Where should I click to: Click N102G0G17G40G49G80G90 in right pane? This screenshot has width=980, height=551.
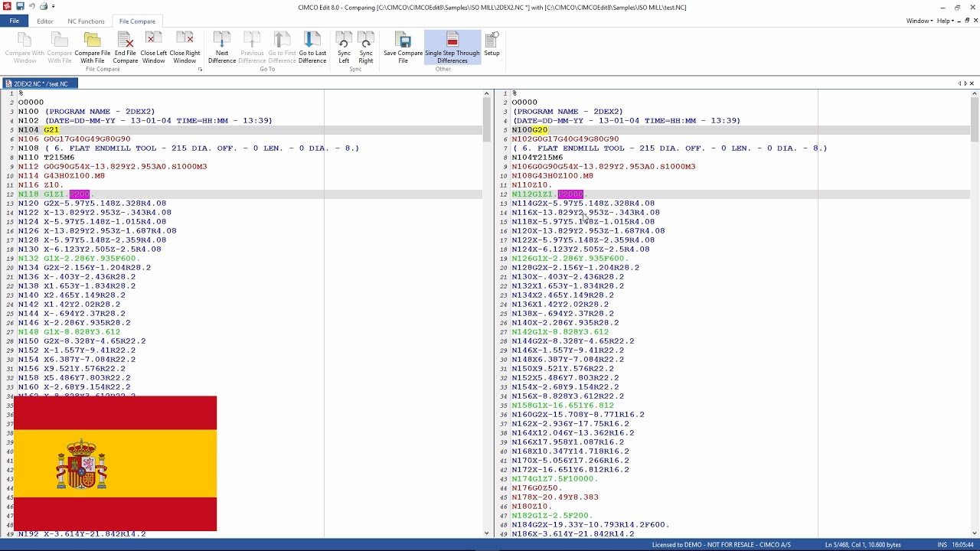[x=565, y=139]
